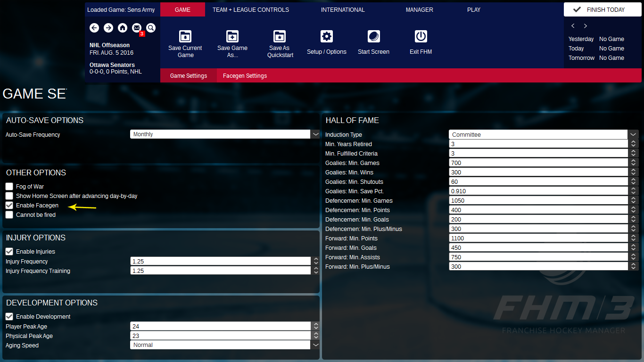The height and width of the screenshot is (362, 644).
Task: Adjust Injury Frequency Training stepper
Action: click(x=315, y=271)
